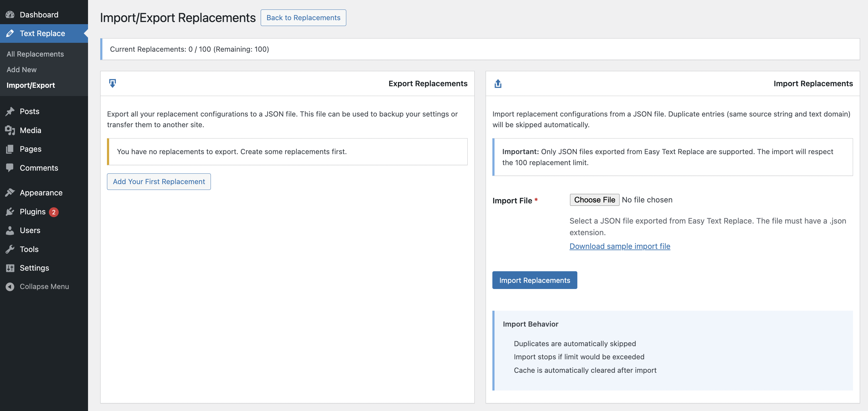This screenshot has width=868, height=411.
Task: Click Add Your First Replacement
Action: (158, 181)
